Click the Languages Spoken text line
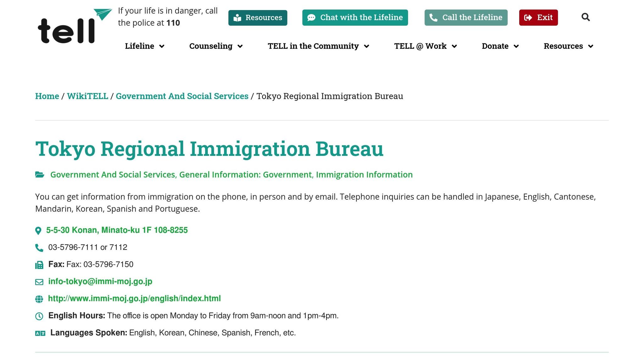This screenshot has width=644, height=362. click(173, 333)
